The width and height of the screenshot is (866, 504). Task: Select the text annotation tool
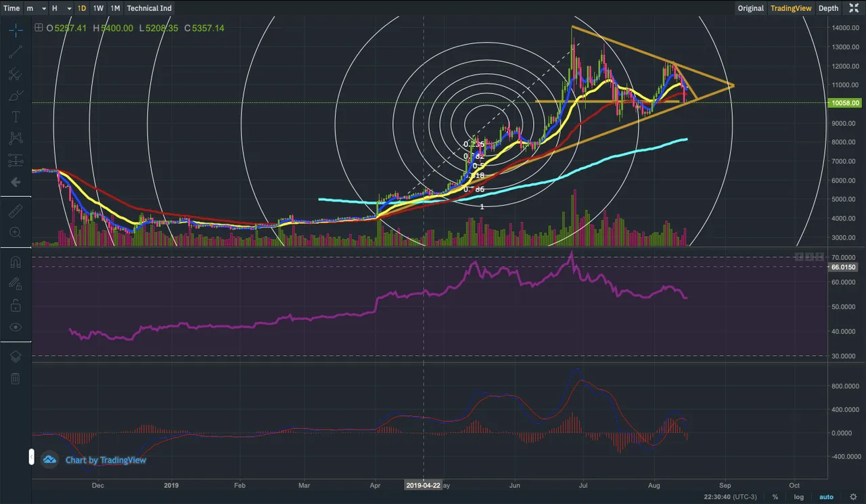pos(16,117)
